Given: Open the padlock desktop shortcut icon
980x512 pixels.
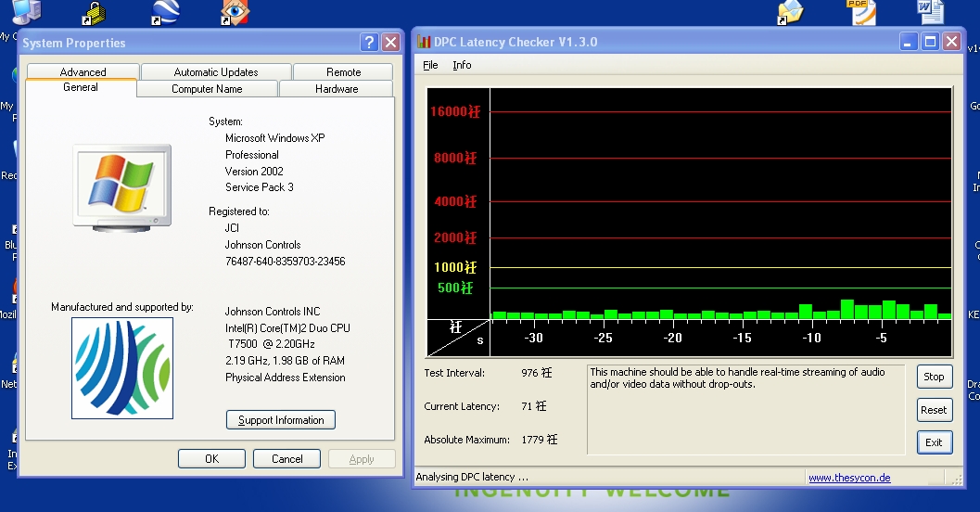Looking at the screenshot, I should point(93,12).
